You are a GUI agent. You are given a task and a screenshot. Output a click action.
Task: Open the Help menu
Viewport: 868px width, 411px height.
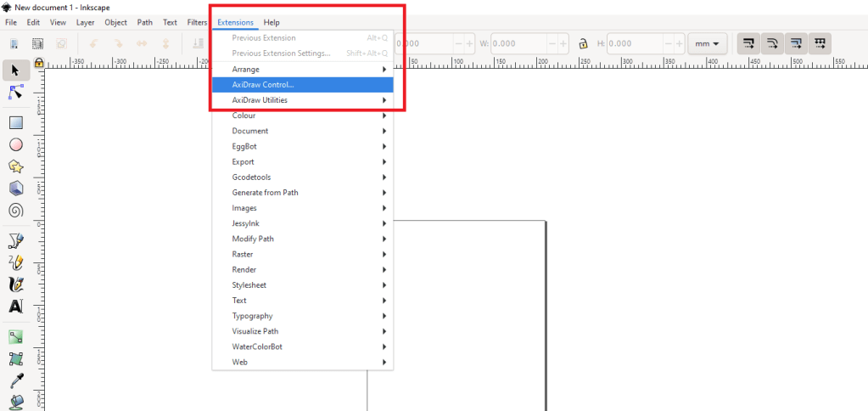coord(272,22)
